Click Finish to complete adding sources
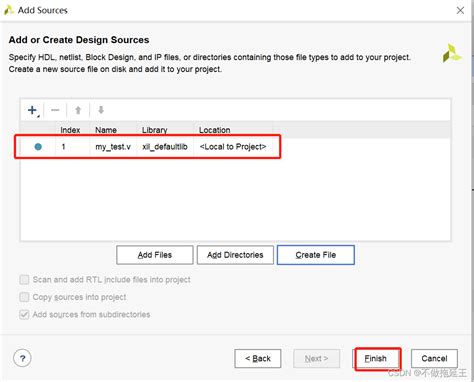Viewport: 474px width, 382px height. click(376, 358)
